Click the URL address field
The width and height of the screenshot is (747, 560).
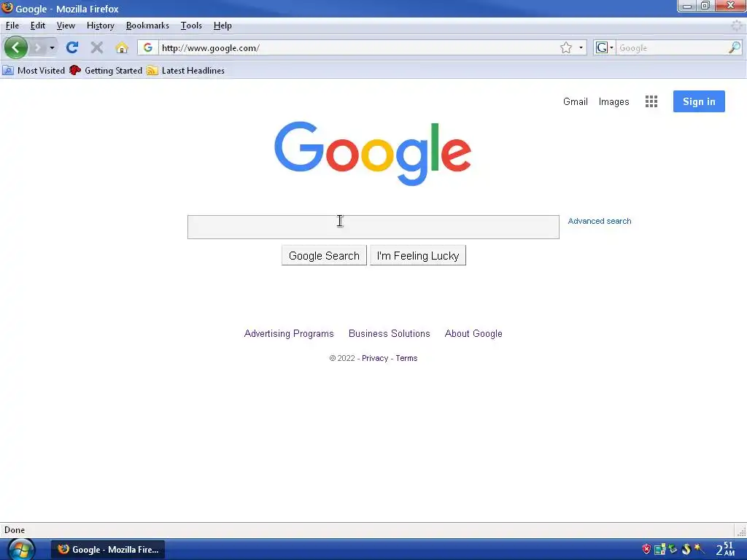(x=357, y=47)
